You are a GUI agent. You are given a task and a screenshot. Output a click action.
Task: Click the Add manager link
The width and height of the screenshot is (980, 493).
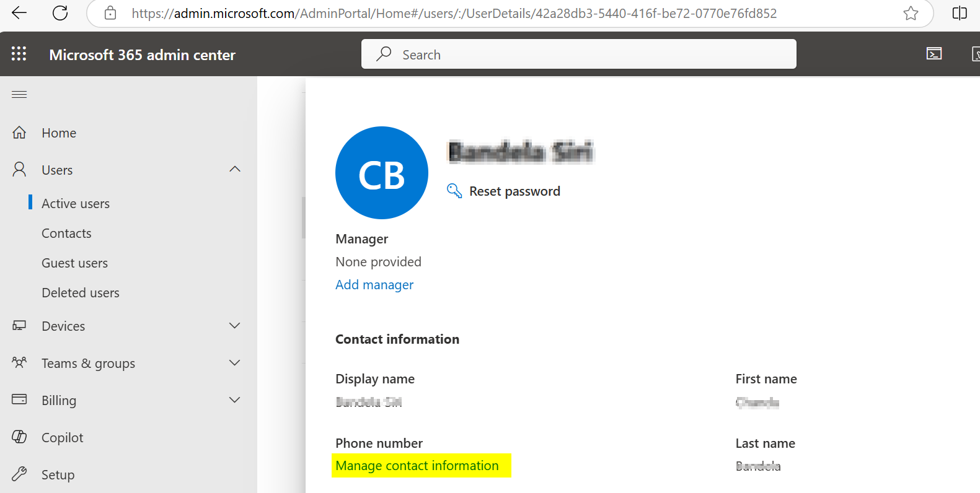coord(374,285)
